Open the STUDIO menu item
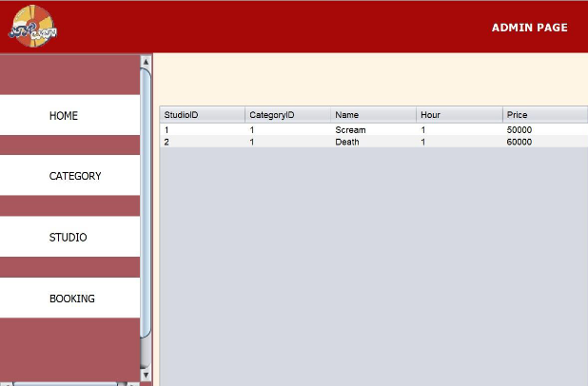588x386 pixels. click(x=68, y=238)
